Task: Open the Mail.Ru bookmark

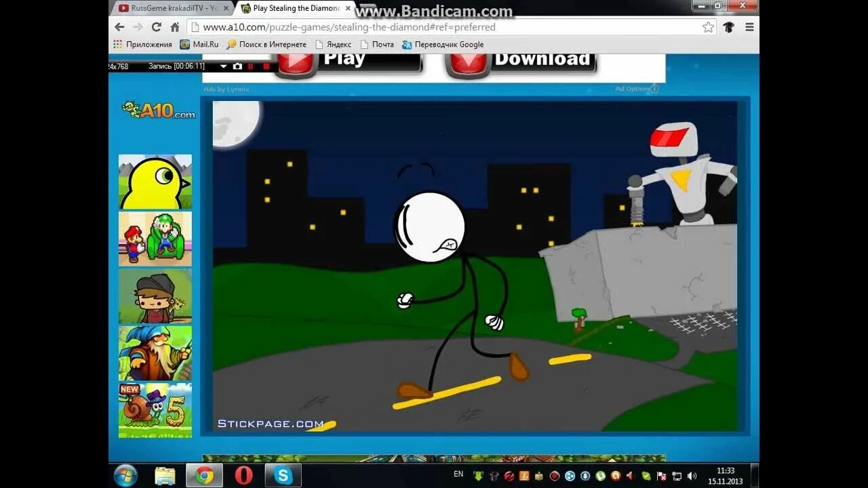Action: point(199,45)
